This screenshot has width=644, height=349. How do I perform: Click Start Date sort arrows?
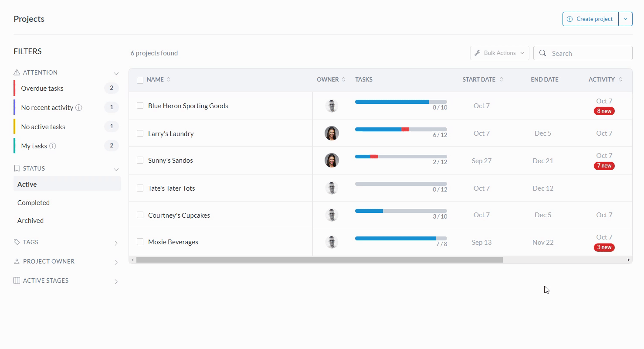tap(501, 79)
